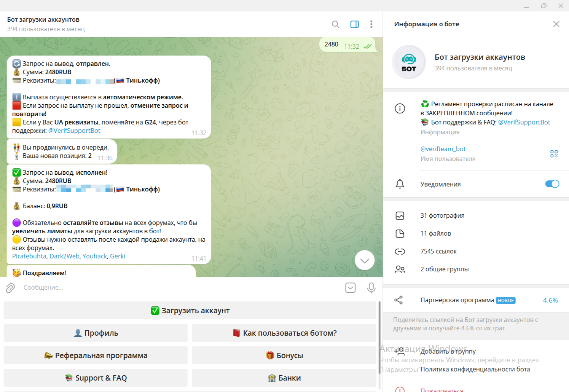This screenshot has height=392, width=569.
Task: Close the bot information panel
Action: 556,24
